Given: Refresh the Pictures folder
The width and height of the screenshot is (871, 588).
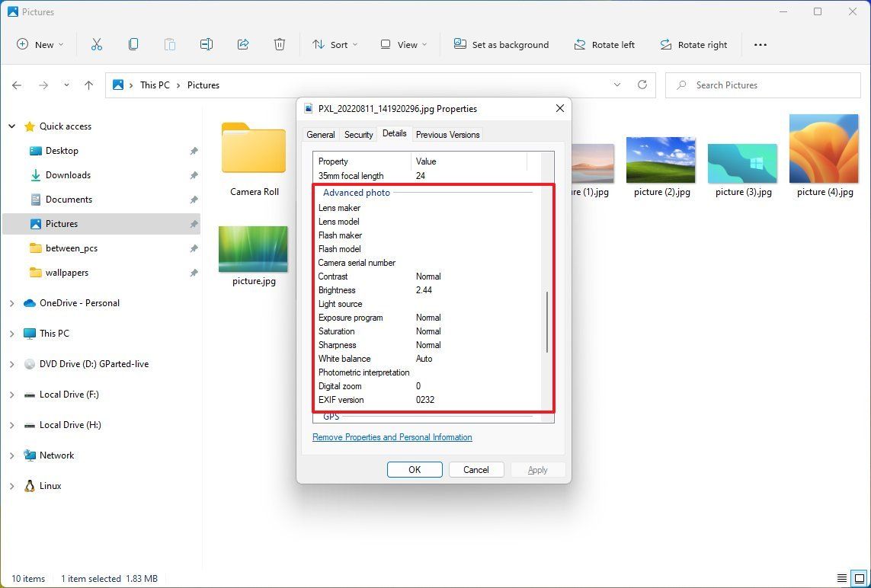Looking at the screenshot, I should (642, 85).
